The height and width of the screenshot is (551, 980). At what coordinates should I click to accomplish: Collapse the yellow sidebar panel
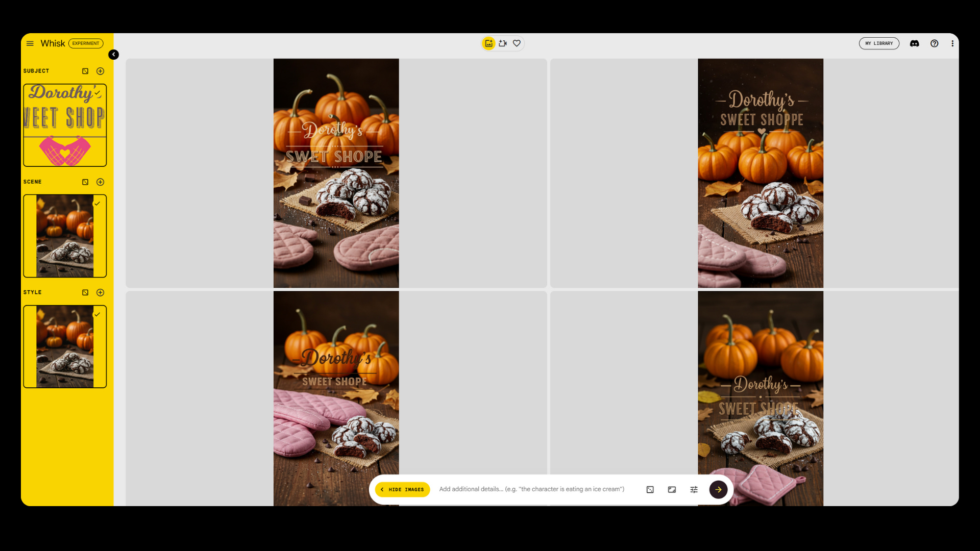tap(113, 55)
